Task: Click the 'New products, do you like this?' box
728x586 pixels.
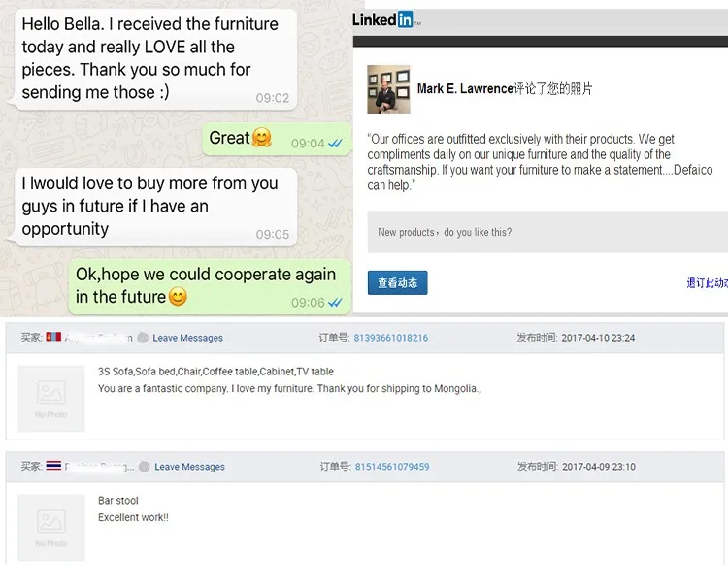Action: point(547,233)
